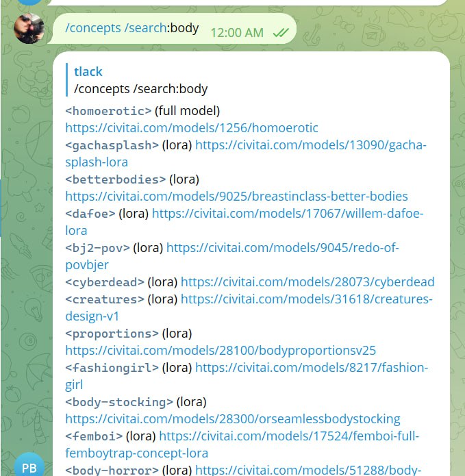Click the <proportions> monospace tag
This screenshot has height=476, width=465.
coord(112,334)
